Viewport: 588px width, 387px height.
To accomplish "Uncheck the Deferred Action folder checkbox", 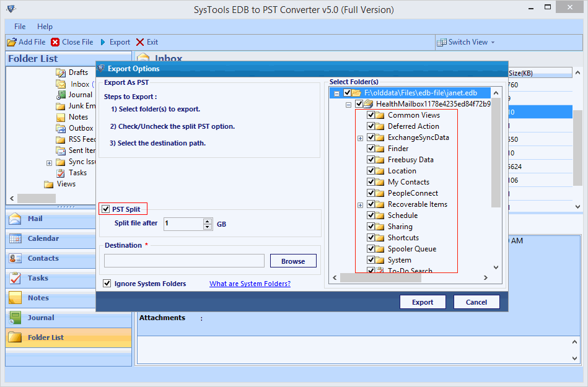I will (x=371, y=126).
